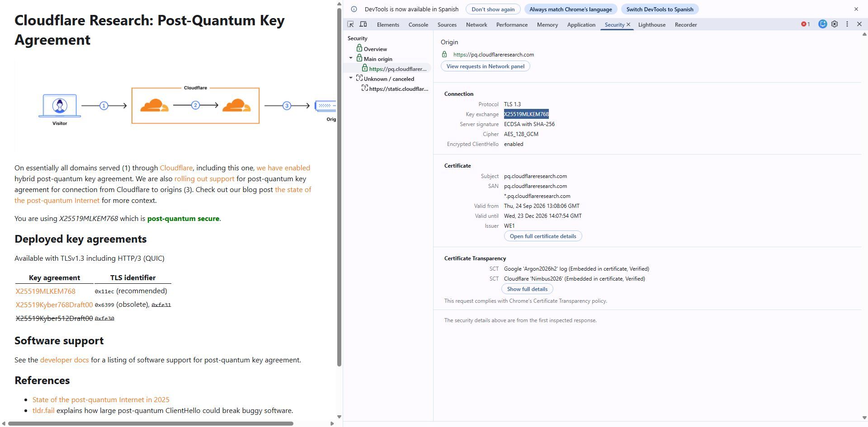This screenshot has height=427, width=868.
Task: Switch to the Network tab
Action: tap(476, 25)
